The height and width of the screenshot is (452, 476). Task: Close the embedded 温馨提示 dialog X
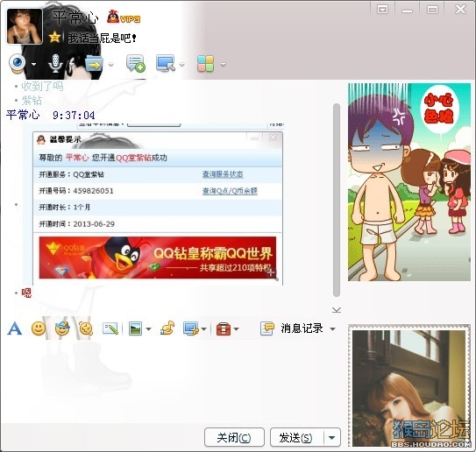(273, 138)
